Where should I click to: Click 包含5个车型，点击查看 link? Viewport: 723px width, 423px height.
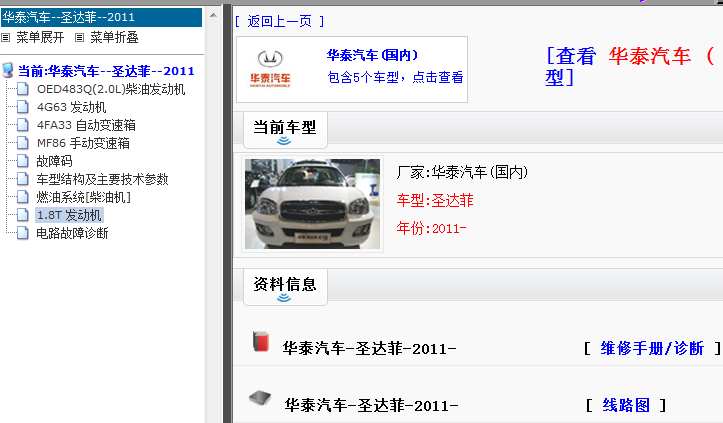pyautogui.click(x=395, y=77)
